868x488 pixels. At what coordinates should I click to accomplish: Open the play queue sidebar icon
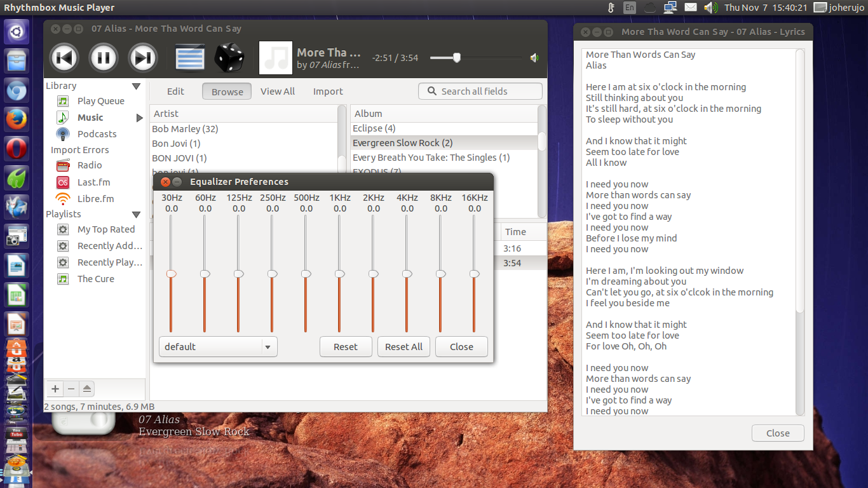tap(189, 57)
